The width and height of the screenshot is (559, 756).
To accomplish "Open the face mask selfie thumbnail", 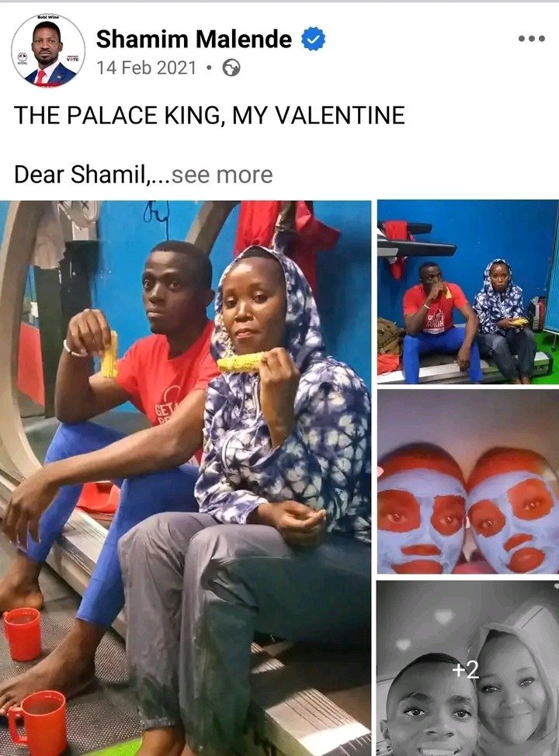I will coord(468,482).
